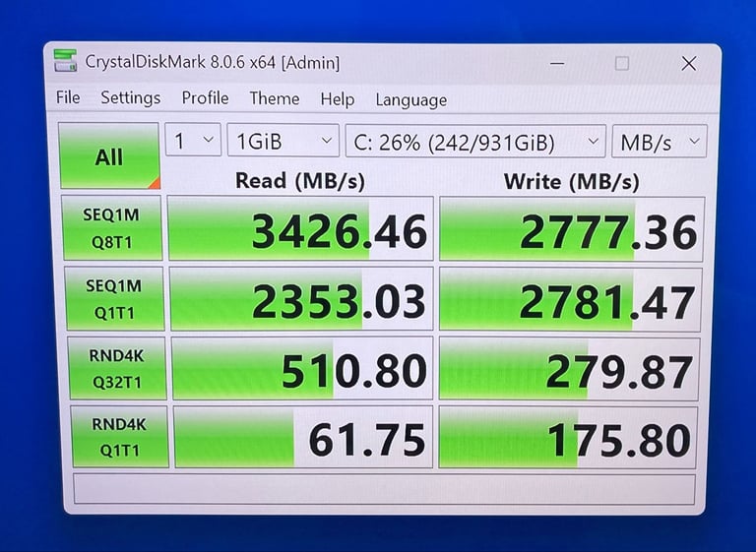Click the 2781.47 write result
Image resolution: width=756 pixels, height=552 pixels.
click(x=570, y=300)
